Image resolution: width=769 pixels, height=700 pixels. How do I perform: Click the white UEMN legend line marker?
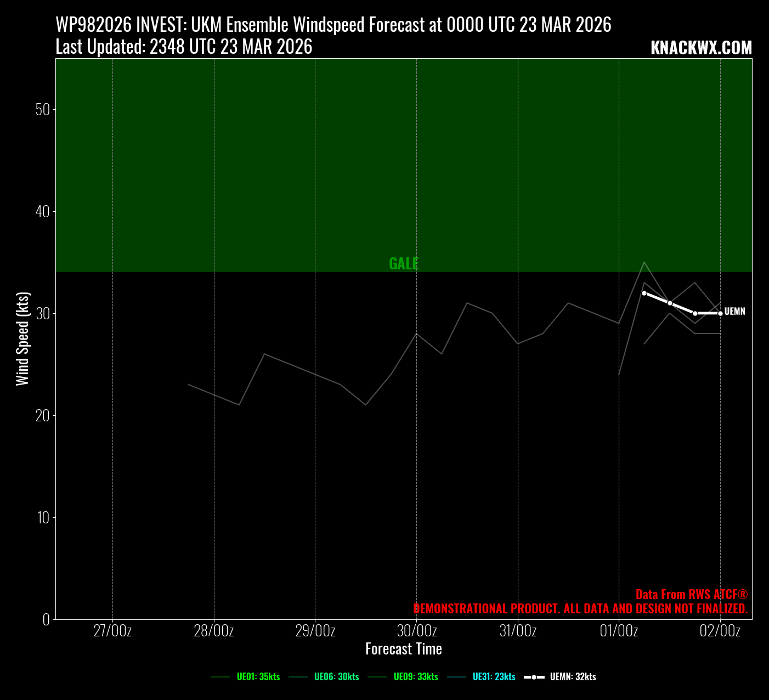[x=534, y=677]
